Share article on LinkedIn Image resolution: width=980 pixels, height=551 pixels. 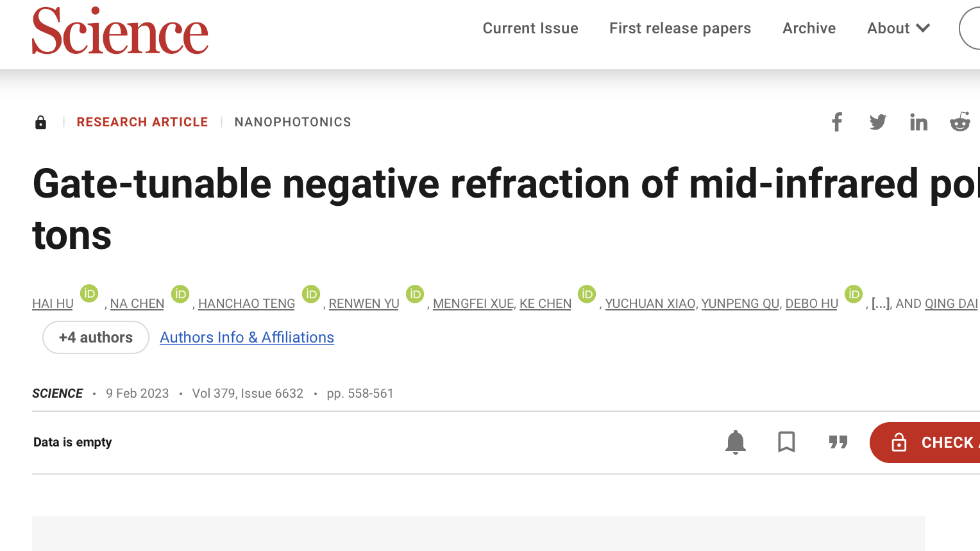click(918, 122)
